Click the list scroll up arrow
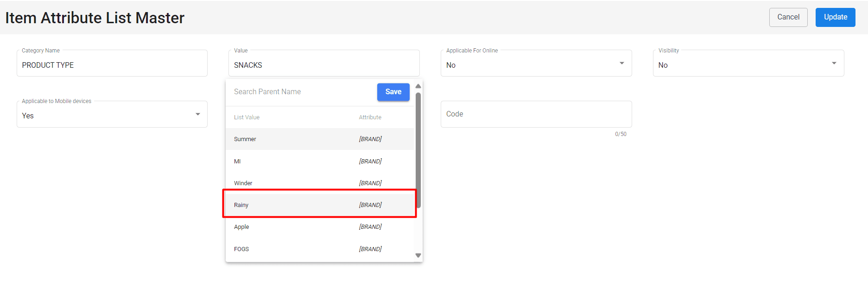The image size is (868, 285). pyautogui.click(x=418, y=86)
